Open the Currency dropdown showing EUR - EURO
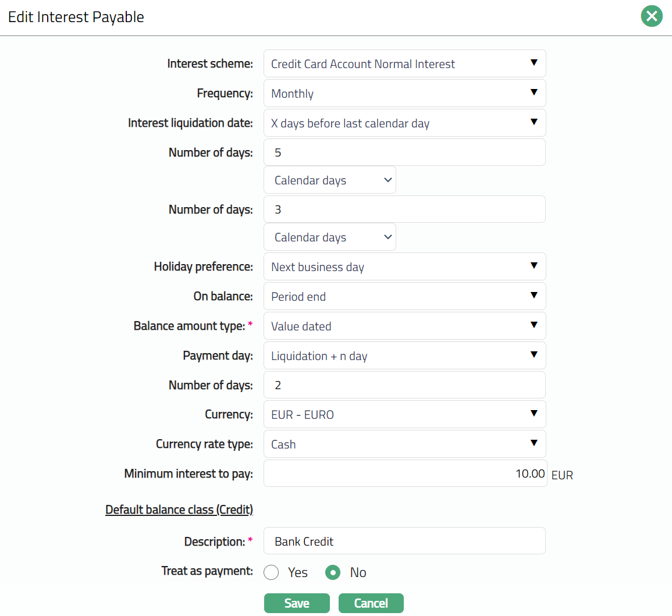 [x=404, y=415]
